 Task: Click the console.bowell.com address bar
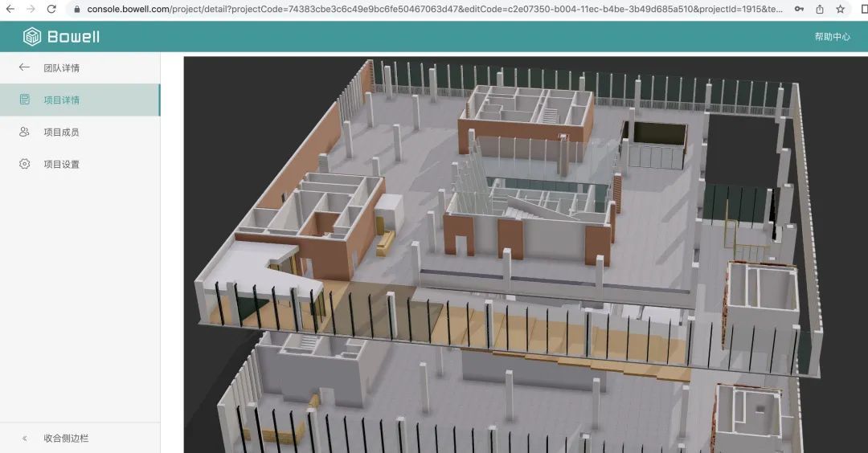pos(435,10)
